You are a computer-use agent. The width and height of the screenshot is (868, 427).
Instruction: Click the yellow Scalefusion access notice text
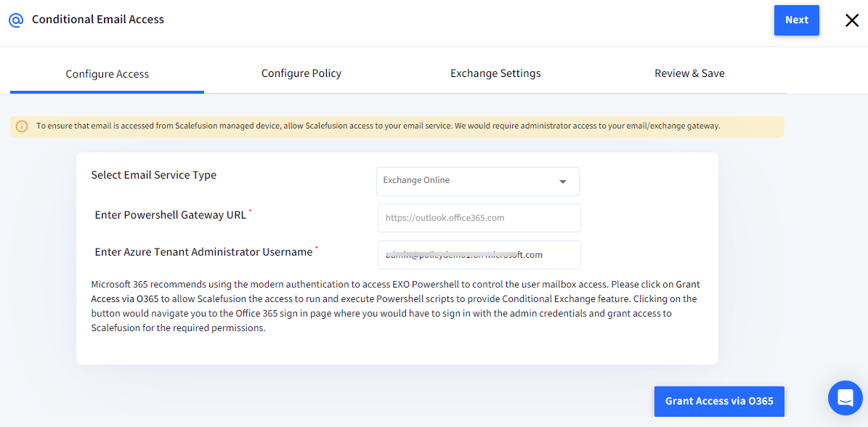coord(378,126)
